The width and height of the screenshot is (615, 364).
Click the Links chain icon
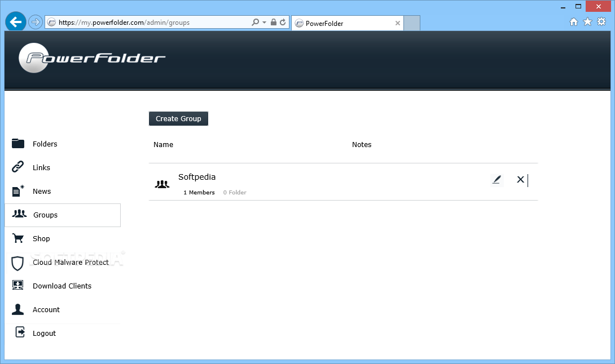pyautogui.click(x=17, y=167)
